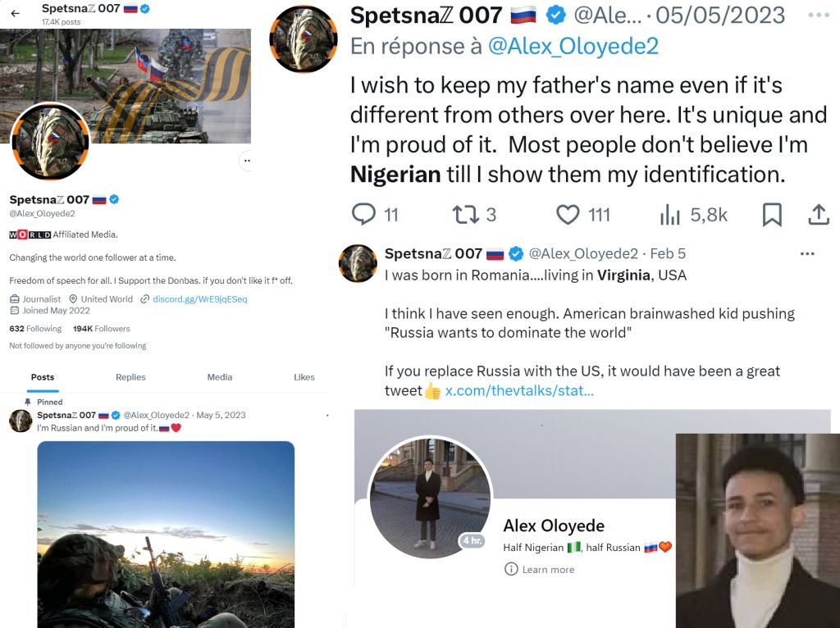This screenshot has width=840, height=628.
Task: Bookmark the father's name tweet
Action: click(x=772, y=215)
